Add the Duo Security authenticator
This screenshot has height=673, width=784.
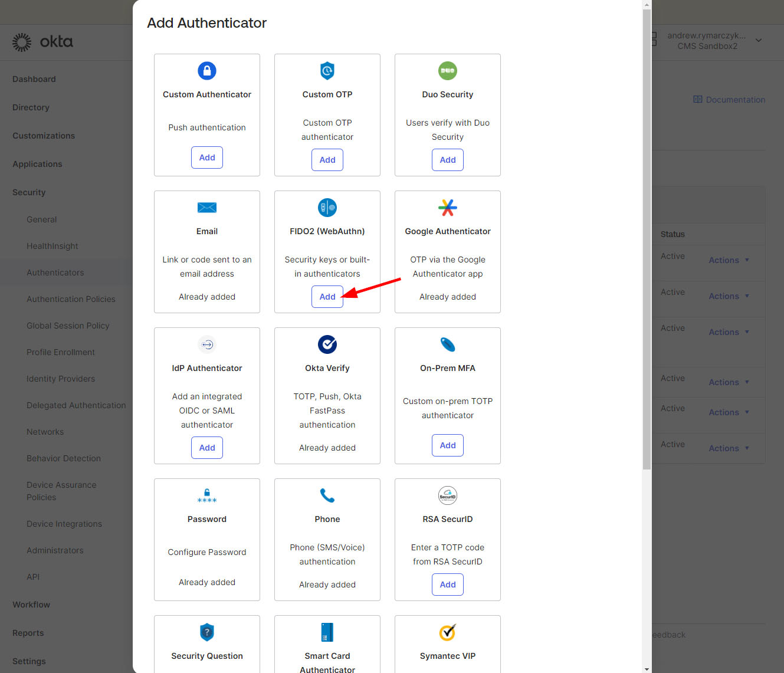tap(447, 160)
